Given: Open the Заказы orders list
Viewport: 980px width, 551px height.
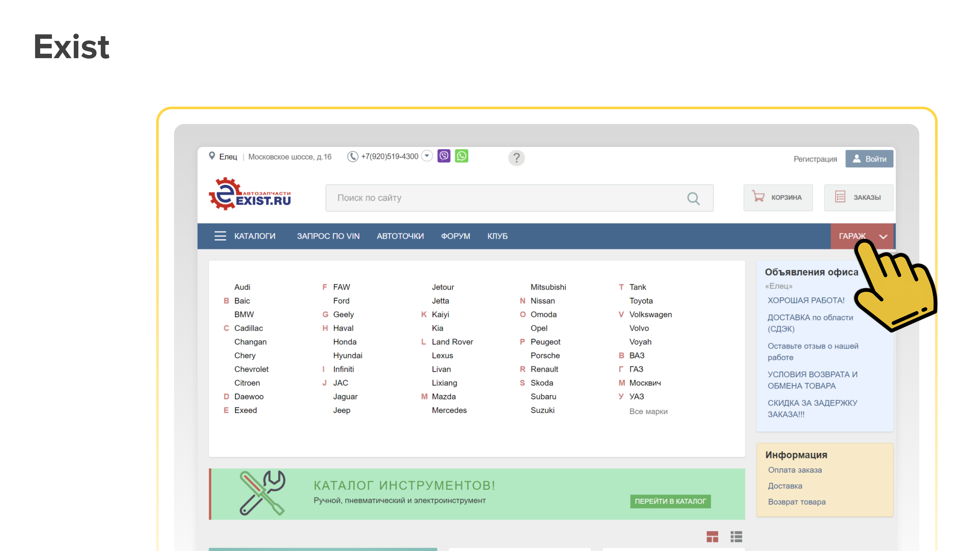Looking at the screenshot, I should pyautogui.click(x=858, y=197).
